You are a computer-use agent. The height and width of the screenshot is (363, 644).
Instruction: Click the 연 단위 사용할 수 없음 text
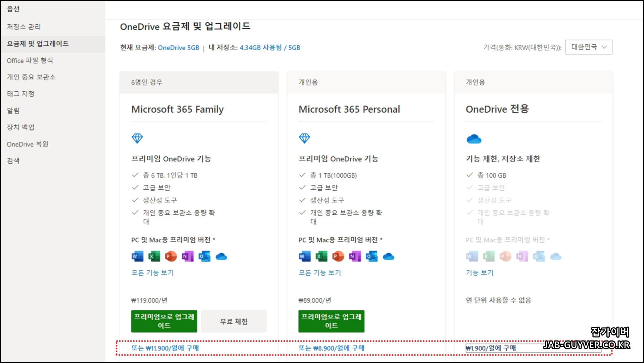pos(499,300)
